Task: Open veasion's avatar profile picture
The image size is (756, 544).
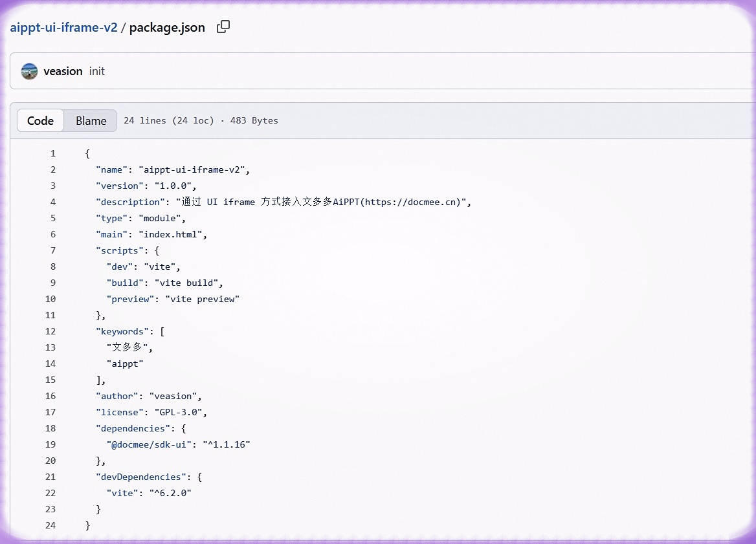Action: [29, 71]
